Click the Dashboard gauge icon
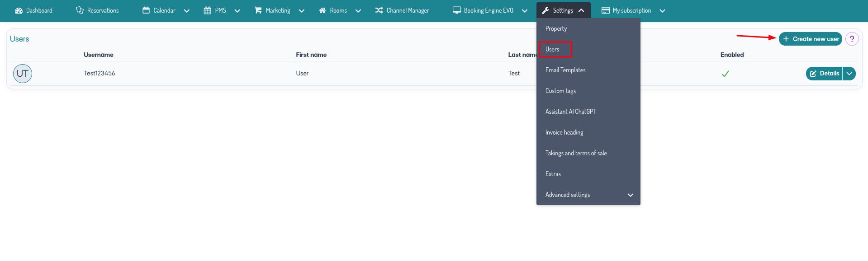The width and height of the screenshot is (868, 261). point(19,10)
